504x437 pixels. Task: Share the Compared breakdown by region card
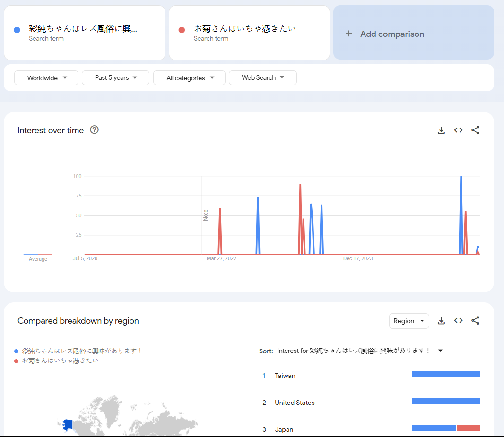click(x=475, y=320)
